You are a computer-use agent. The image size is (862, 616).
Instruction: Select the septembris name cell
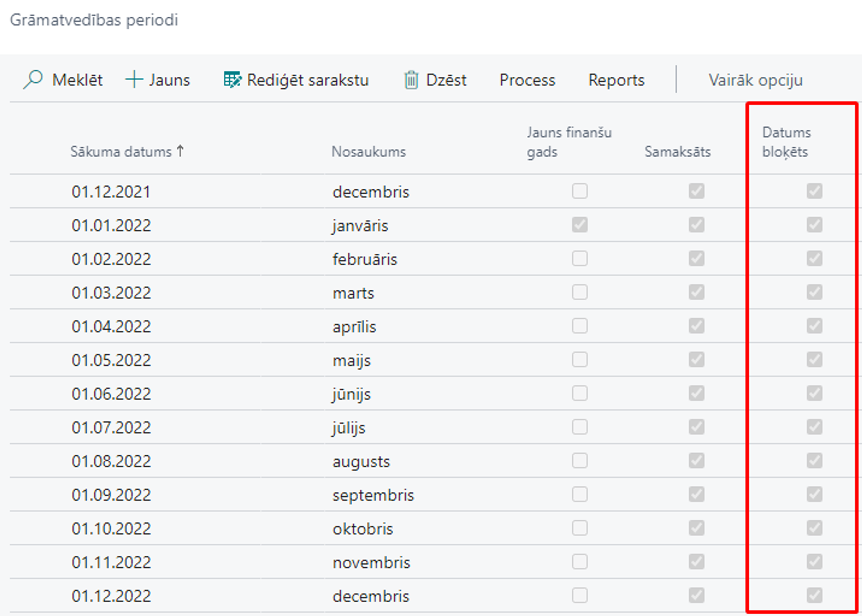pos(373,495)
